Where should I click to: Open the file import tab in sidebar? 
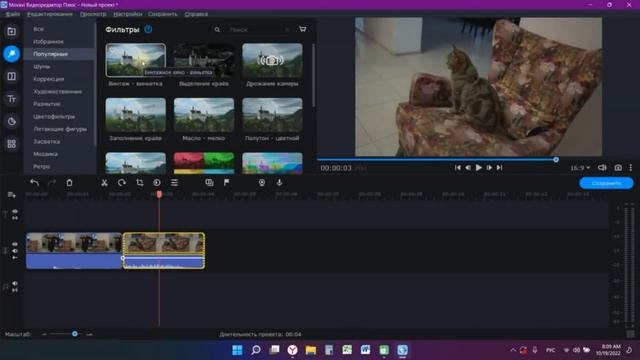click(x=11, y=31)
